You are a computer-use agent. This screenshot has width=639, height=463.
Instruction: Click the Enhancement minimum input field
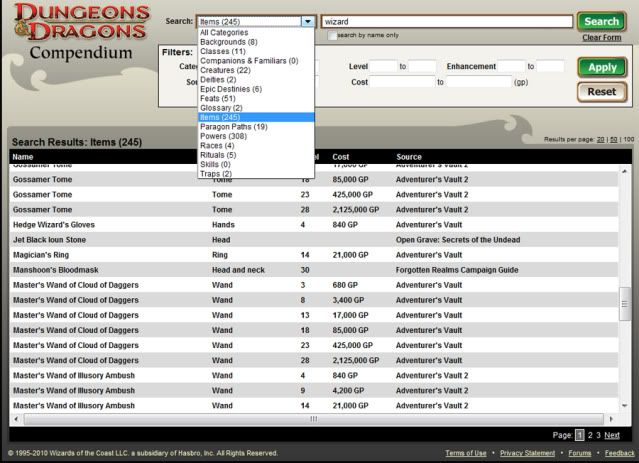(x=511, y=66)
